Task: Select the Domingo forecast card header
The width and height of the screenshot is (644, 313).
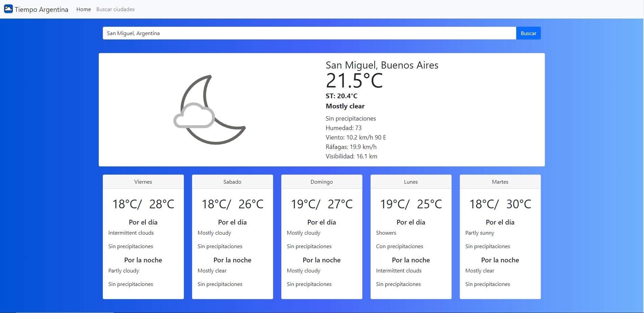Action: (x=321, y=182)
